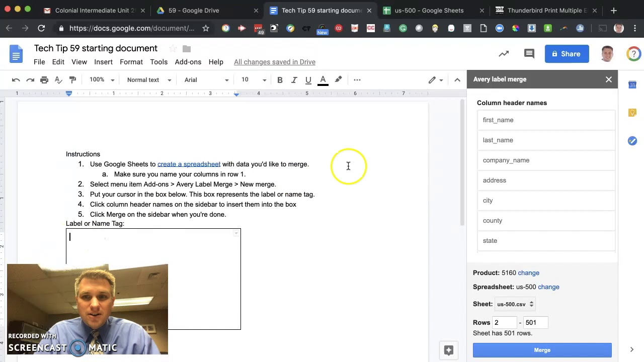Open the Edit menu

pos(58,62)
